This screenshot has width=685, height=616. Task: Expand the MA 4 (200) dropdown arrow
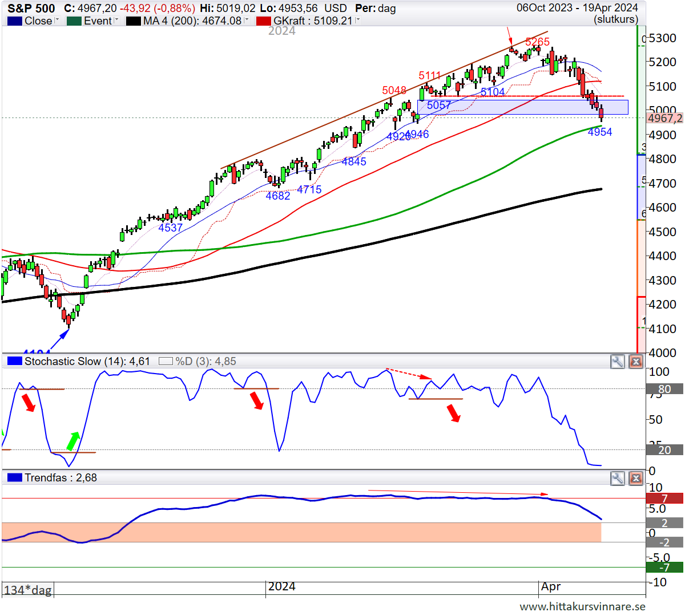pos(247,20)
